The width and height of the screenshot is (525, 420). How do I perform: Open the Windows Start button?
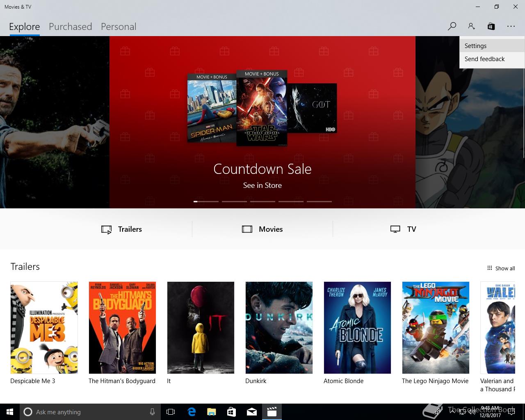10,412
